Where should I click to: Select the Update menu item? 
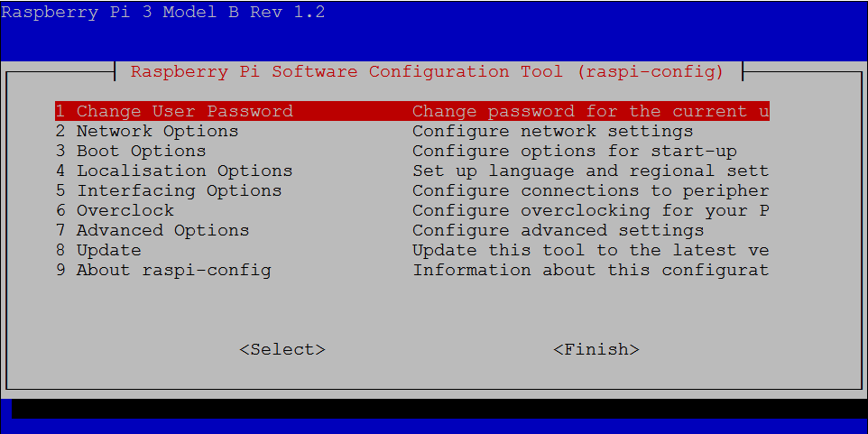(98, 250)
